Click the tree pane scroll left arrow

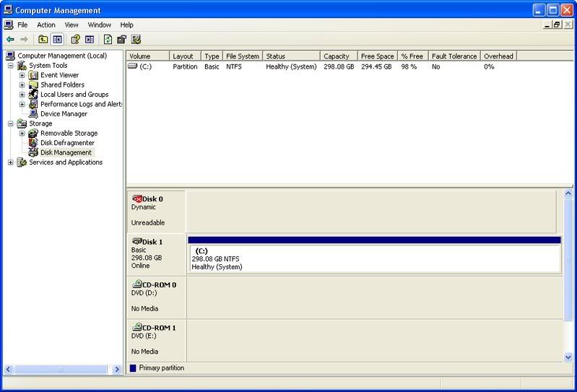(x=9, y=369)
